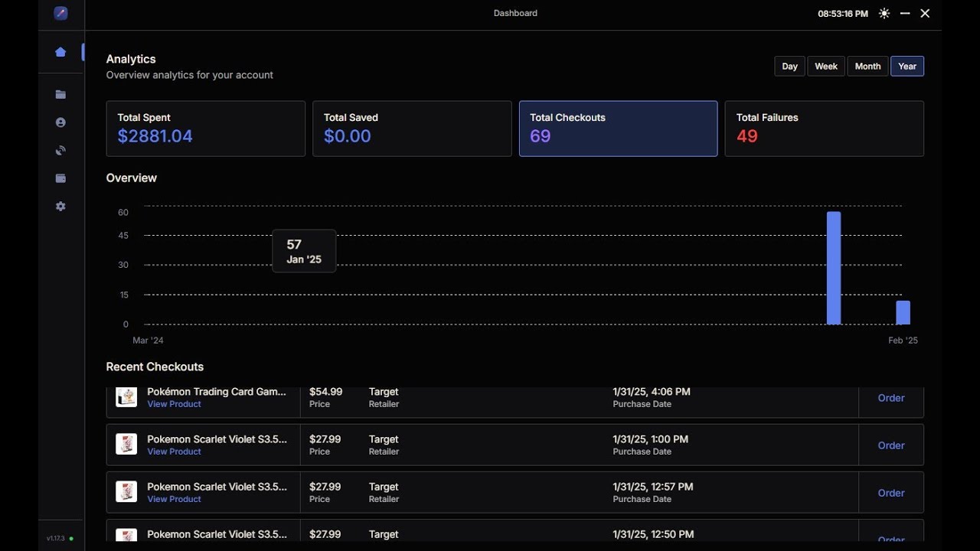Open View Product for the 1:00 PM purchase
This screenshot has width=980, height=551.
175,452
